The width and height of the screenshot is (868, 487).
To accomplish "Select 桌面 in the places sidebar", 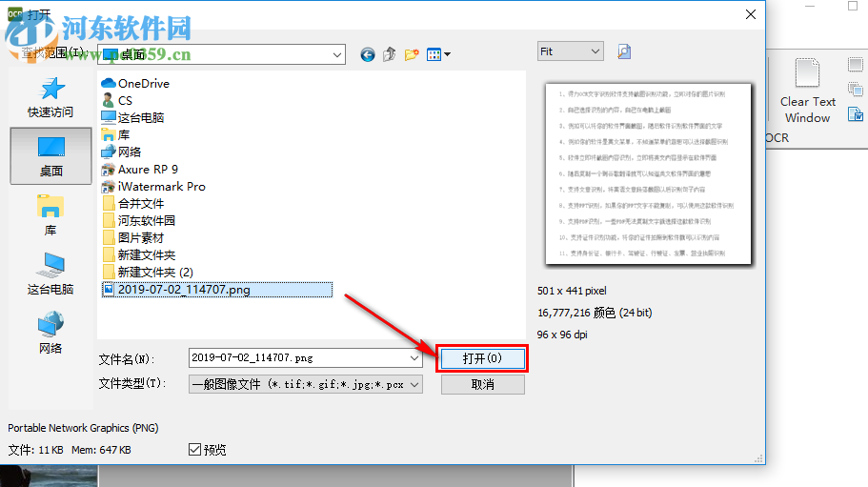I will pyautogui.click(x=50, y=156).
